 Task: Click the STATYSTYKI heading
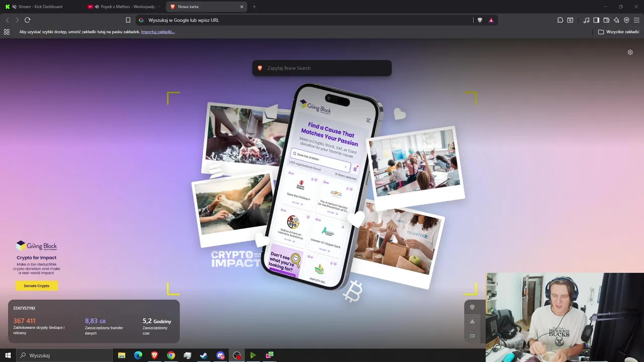(24, 308)
